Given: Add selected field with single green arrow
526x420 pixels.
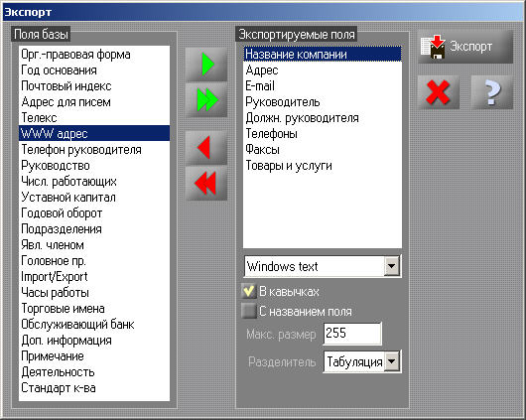Looking at the screenshot, I should pyautogui.click(x=206, y=65).
